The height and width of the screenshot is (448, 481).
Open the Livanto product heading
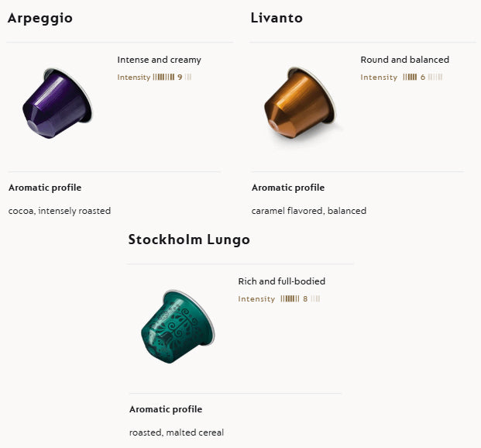pos(277,18)
